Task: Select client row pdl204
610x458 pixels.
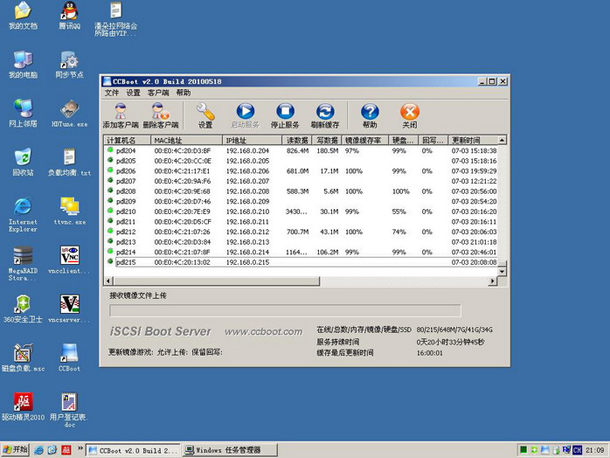Action: (x=301, y=151)
